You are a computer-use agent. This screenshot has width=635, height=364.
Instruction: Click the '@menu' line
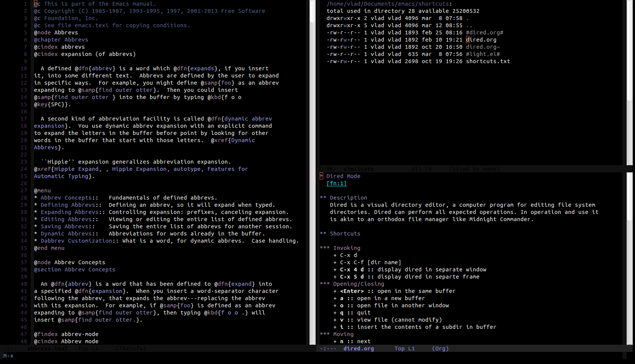click(x=42, y=191)
